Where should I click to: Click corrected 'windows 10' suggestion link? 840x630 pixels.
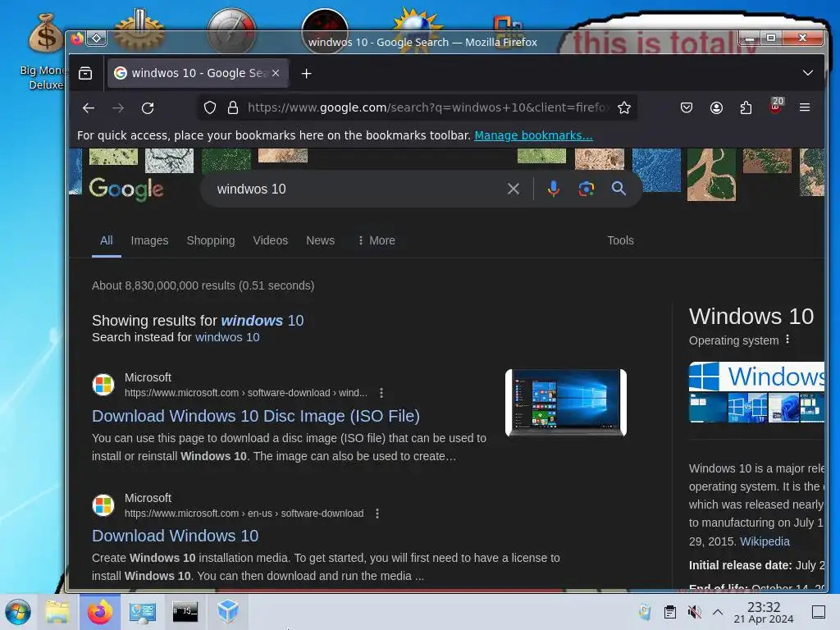pyautogui.click(x=262, y=321)
